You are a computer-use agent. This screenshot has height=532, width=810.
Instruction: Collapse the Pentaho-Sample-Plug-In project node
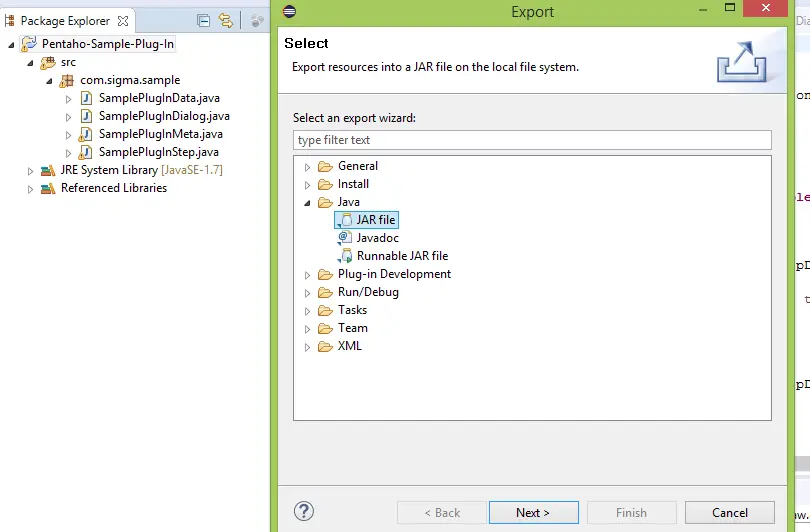[11, 45]
